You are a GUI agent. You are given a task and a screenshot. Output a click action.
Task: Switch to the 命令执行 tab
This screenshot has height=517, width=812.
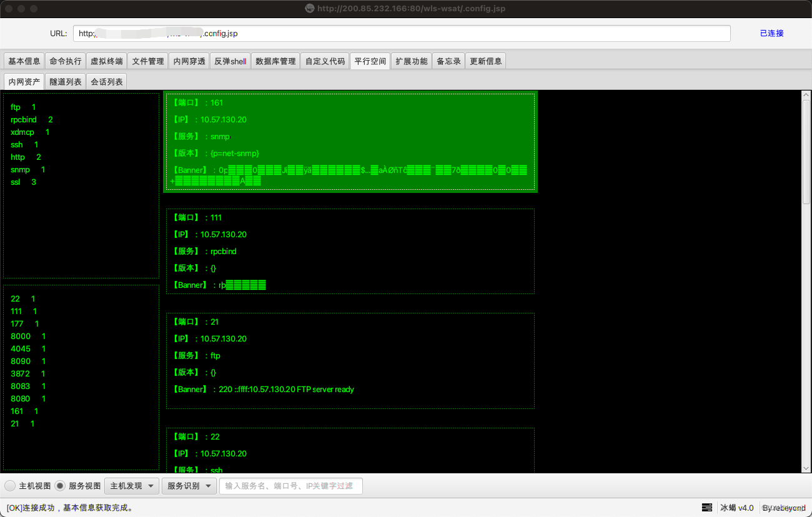(65, 61)
